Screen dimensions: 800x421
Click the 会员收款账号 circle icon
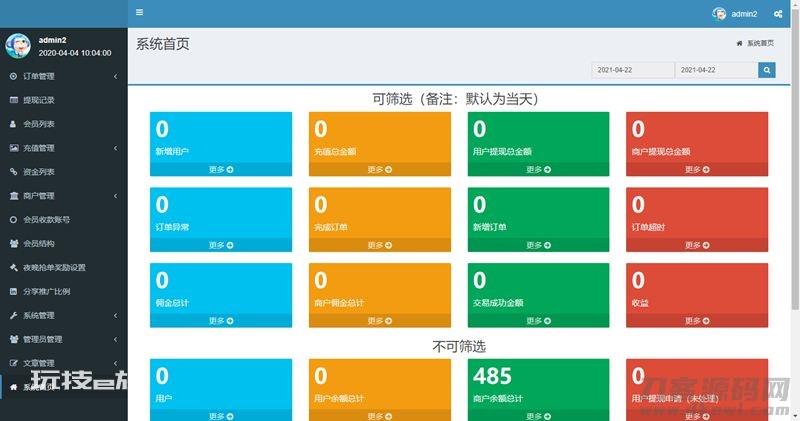[x=14, y=220]
